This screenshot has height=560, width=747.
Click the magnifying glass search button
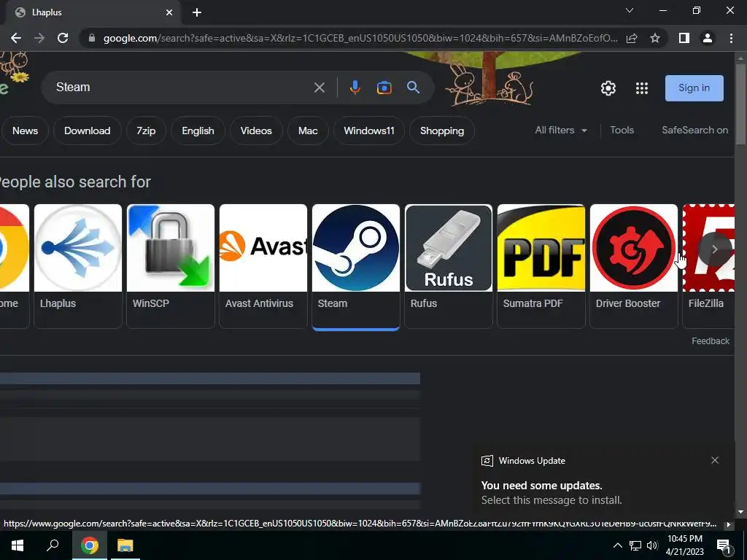413,87
